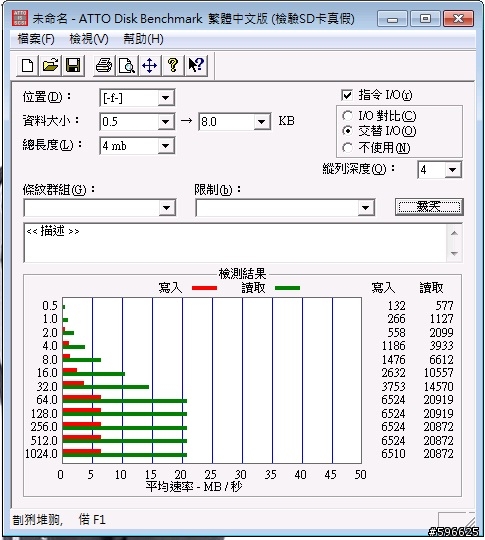Viewport: 485px width, 540px height.
Task: Click axis label 平均速率 - MB / 秒
Action: click(x=194, y=487)
